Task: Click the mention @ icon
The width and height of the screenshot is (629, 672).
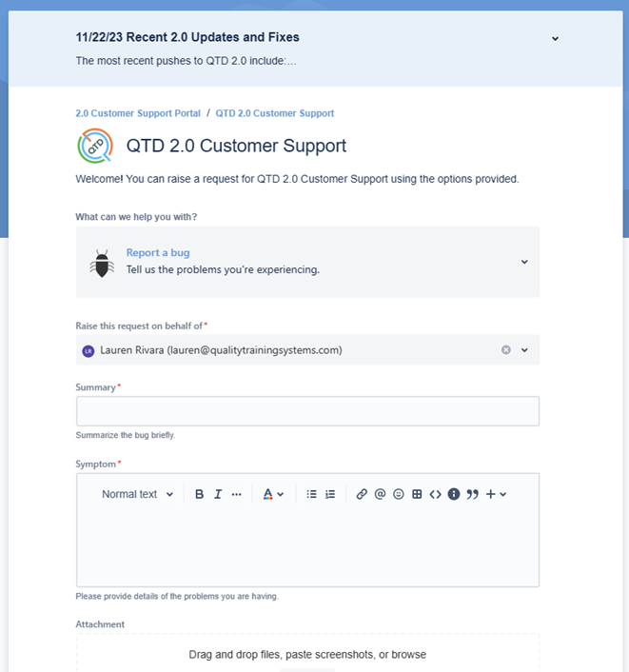Action: pyautogui.click(x=380, y=494)
